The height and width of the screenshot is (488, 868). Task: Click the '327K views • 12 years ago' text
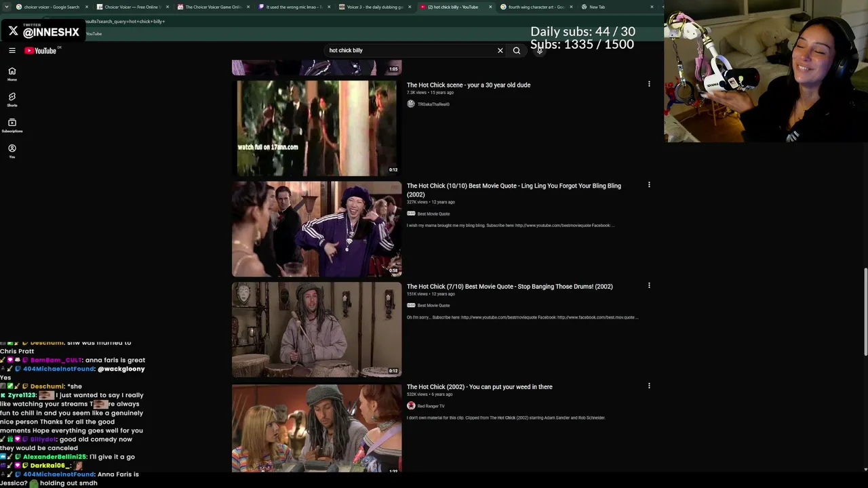click(431, 202)
